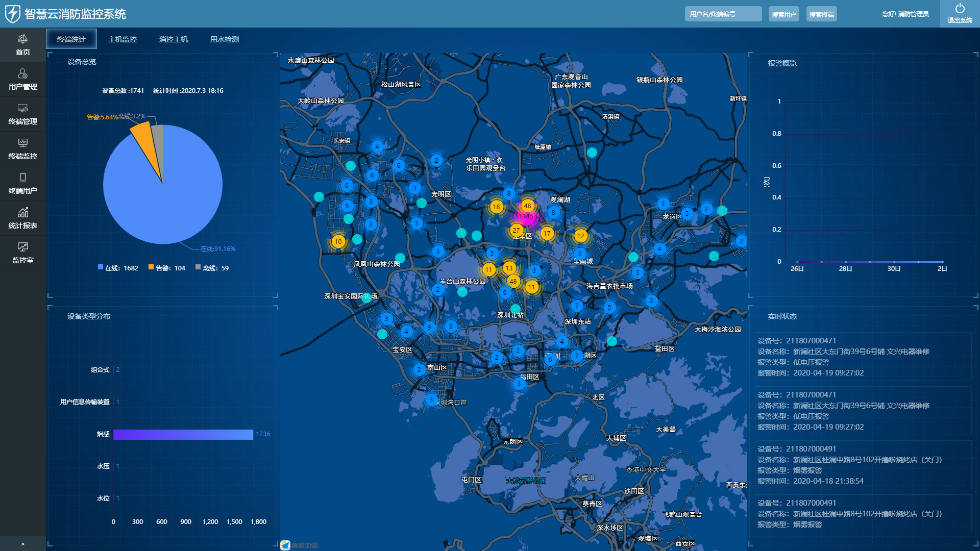Viewport: 980px width, 551px height.
Task: Switch to the 主机监控 tab
Action: click(x=122, y=39)
